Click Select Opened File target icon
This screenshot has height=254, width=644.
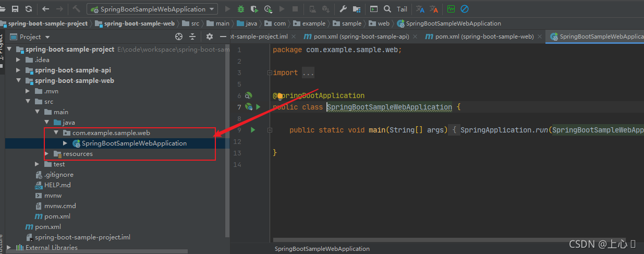click(179, 37)
